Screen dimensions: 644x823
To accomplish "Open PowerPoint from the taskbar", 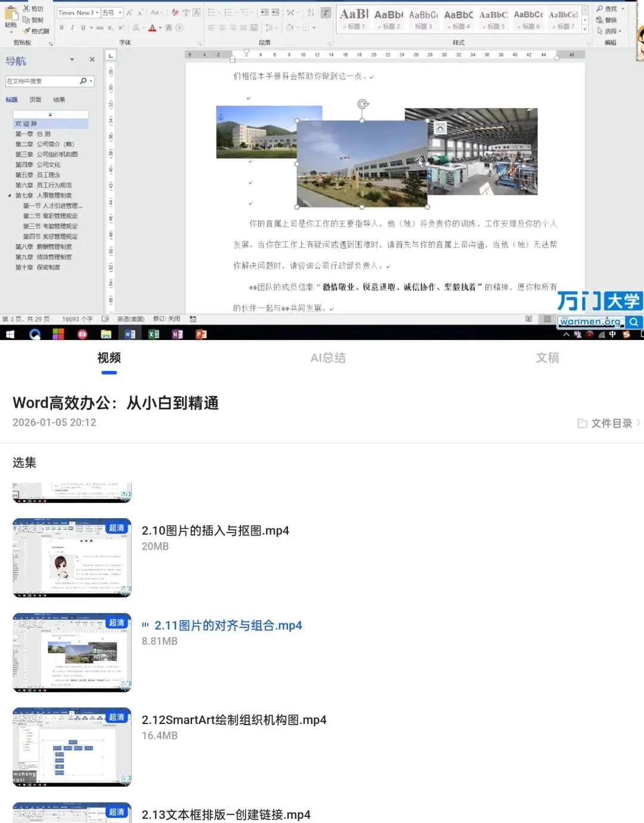I will pyautogui.click(x=201, y=335).
